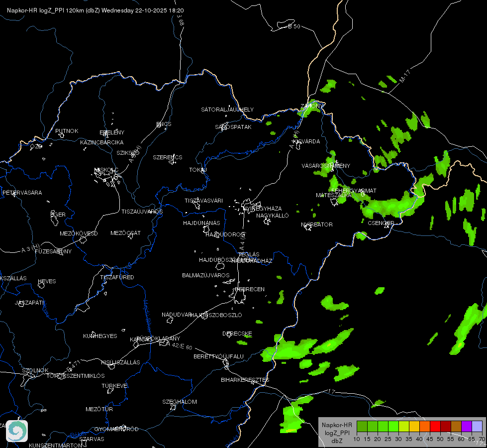Select the dark green 10–15 dBZ legend swatch
This screenshot has height=448, width=487.
pyautogui.click(x=362, y=426)
